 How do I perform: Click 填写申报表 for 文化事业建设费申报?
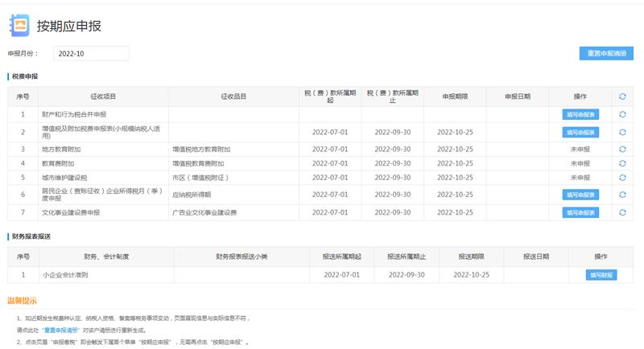(x=580, y=212)
